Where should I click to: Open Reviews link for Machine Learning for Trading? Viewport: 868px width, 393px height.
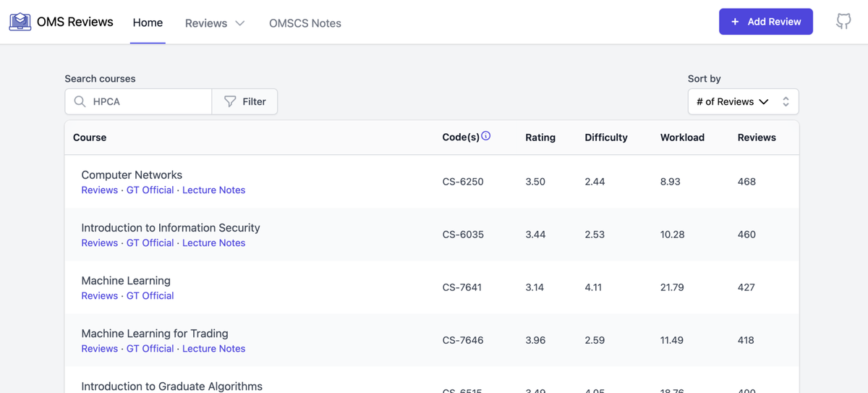pyautogui.click(x=99, y=349)
